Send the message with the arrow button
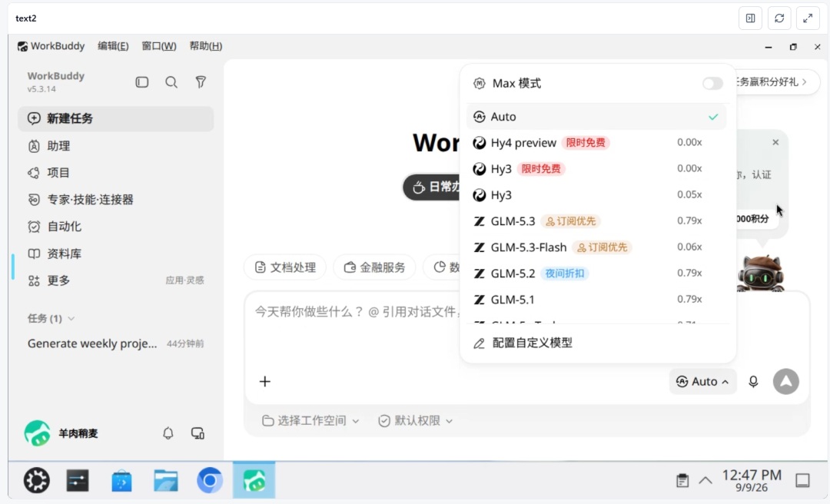 (786, 381)
